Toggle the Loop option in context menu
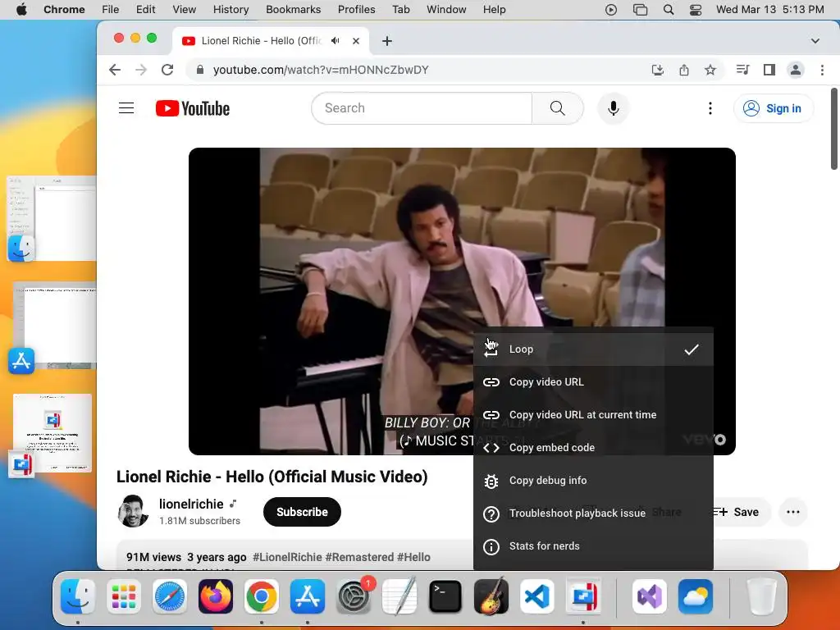 pos(593,349)
